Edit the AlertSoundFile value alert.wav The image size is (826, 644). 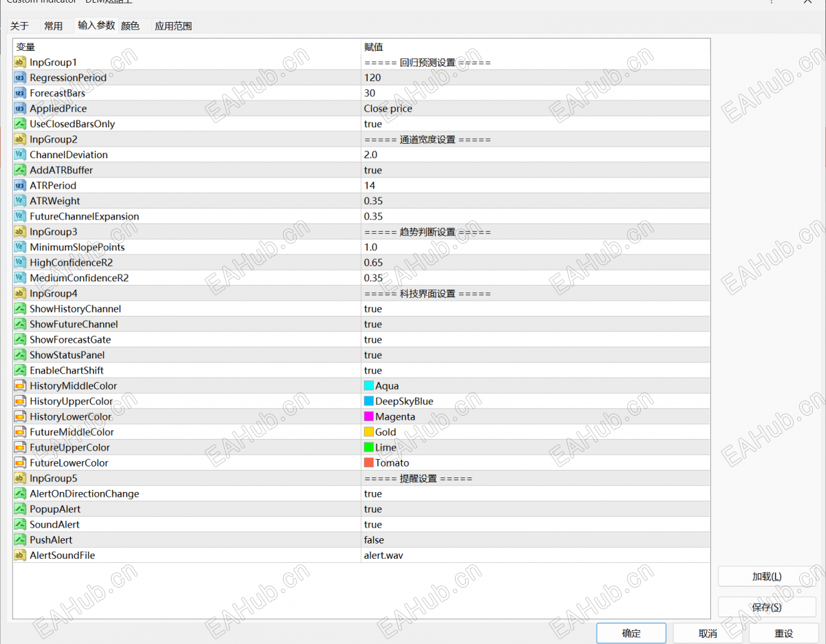(x=536, y=555)
